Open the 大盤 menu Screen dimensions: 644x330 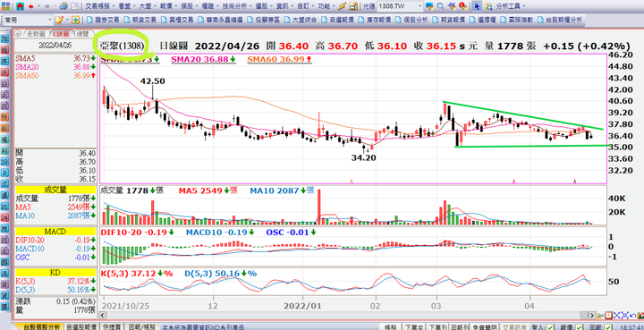(147, 6)
